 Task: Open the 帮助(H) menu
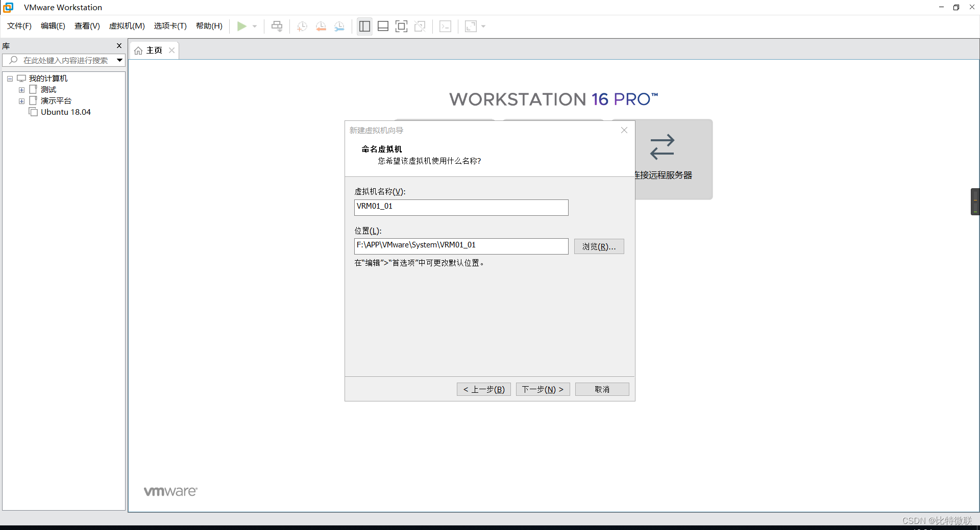[209, 26]
